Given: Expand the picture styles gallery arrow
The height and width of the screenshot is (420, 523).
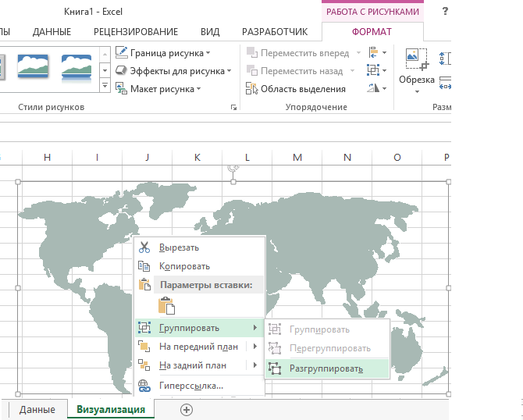Looking at the screenshot, I should 105,87.
